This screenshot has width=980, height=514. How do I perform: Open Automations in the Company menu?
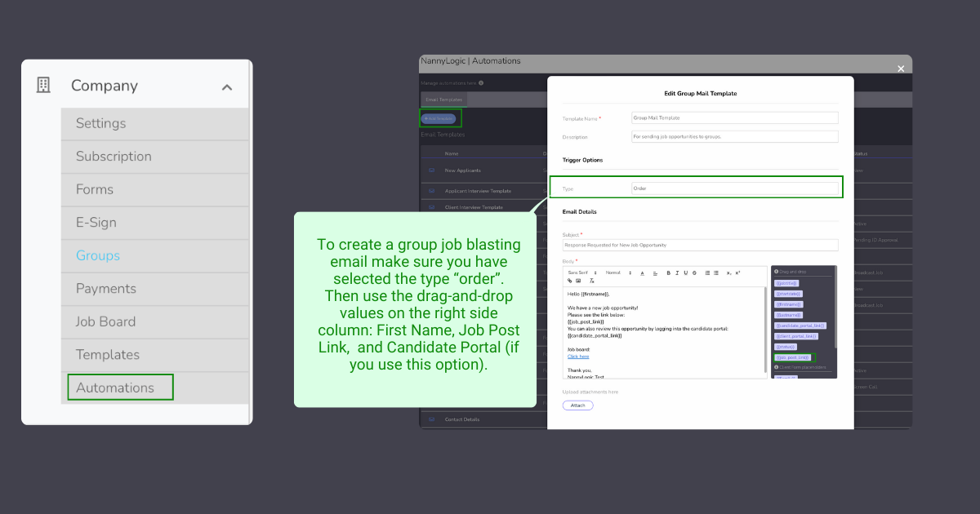point(115,388)
